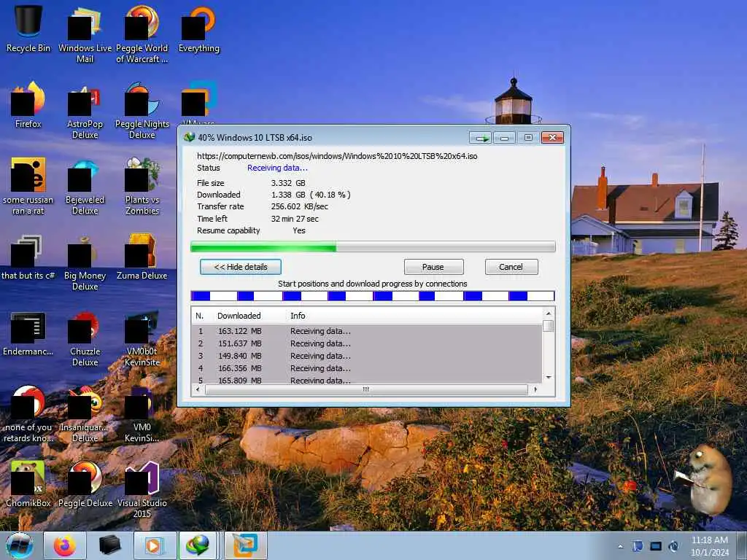Cancel the ISO download
The image size is (747, 560).
coord(511,267)
